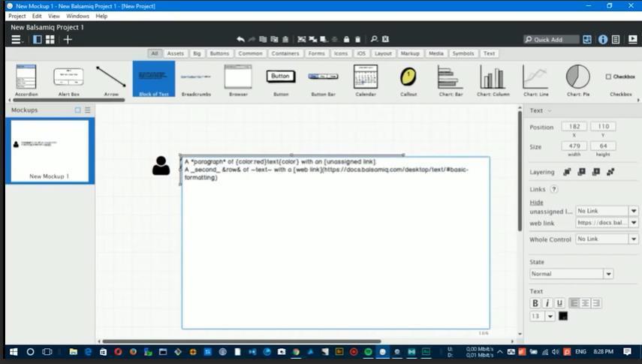642x364 pixels.
Task: Open the Help menu
Action: pos(101,16)
